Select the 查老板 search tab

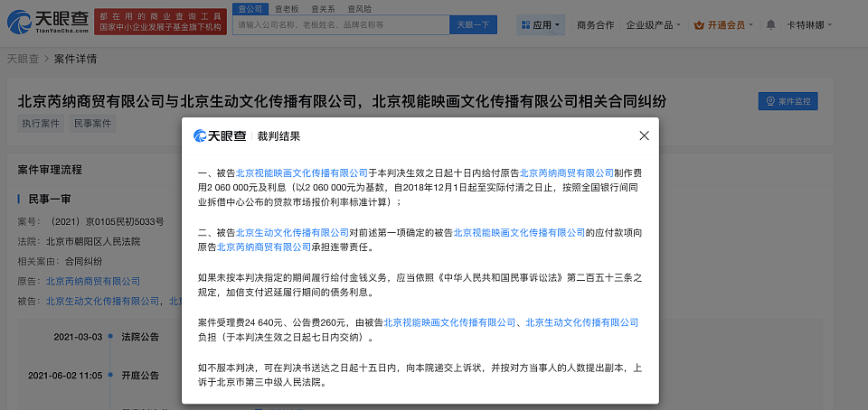[287, 9]
